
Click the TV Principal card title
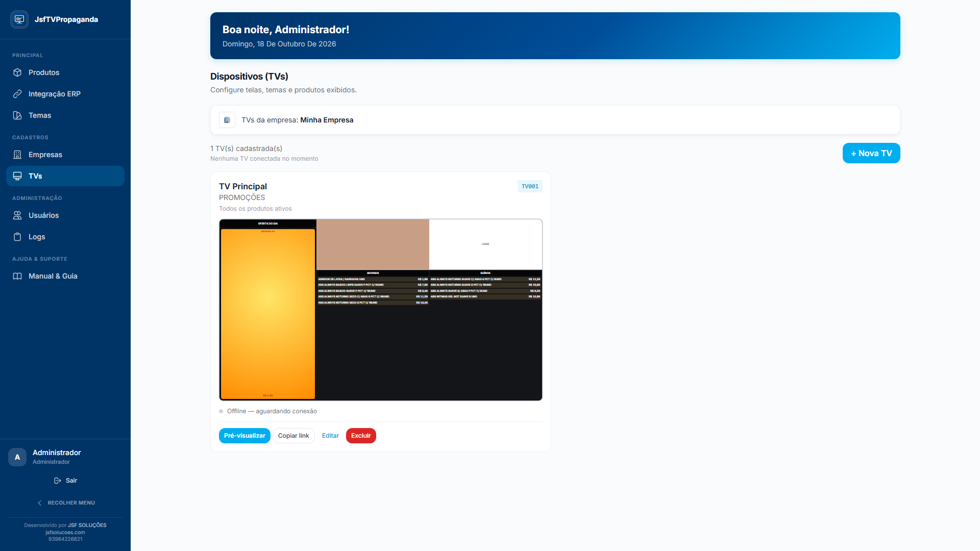243,186
